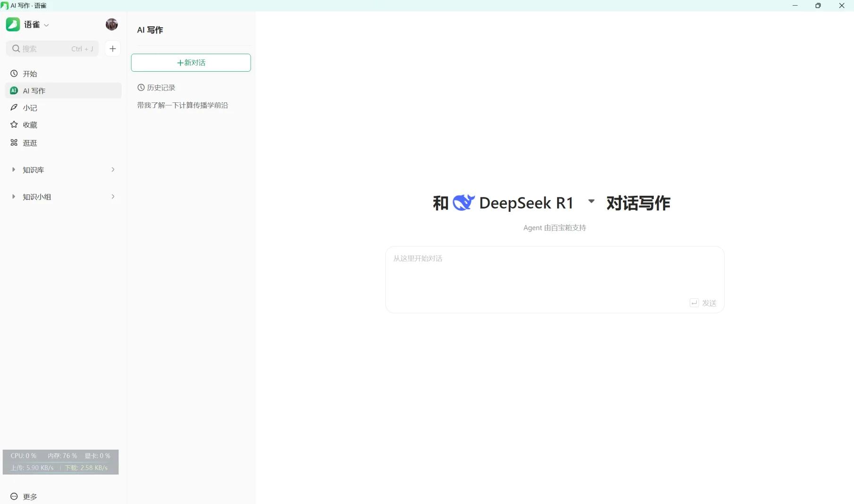Image resolution: width=854 pixels, height=504 pixels.
Task: Restore down the Yuque window
Action: (x=818, y=6)
